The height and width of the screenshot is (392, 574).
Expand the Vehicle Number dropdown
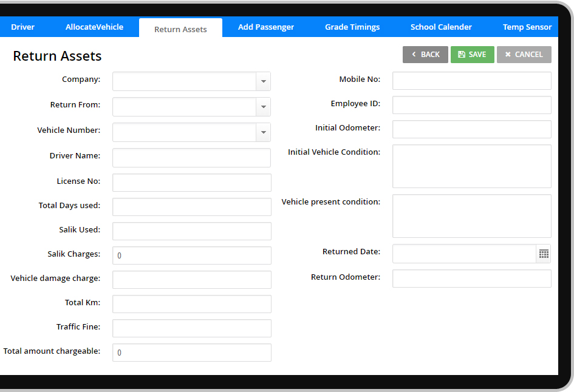click(263, 132)
